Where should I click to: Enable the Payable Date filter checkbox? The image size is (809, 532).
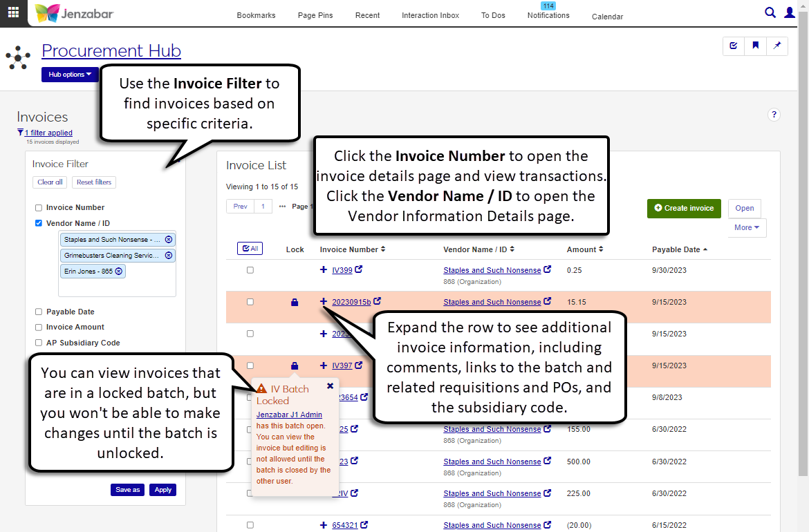[x=39, y=312]
